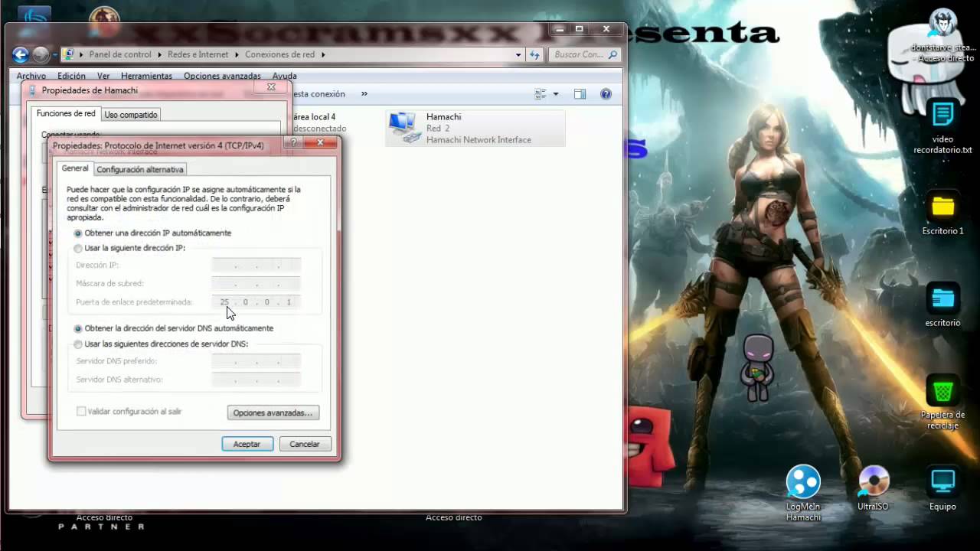The height and width of the screenshot is (551, 980).
Task: Select the Hamachi network connection icon
Action: click(x=403, y=128)
